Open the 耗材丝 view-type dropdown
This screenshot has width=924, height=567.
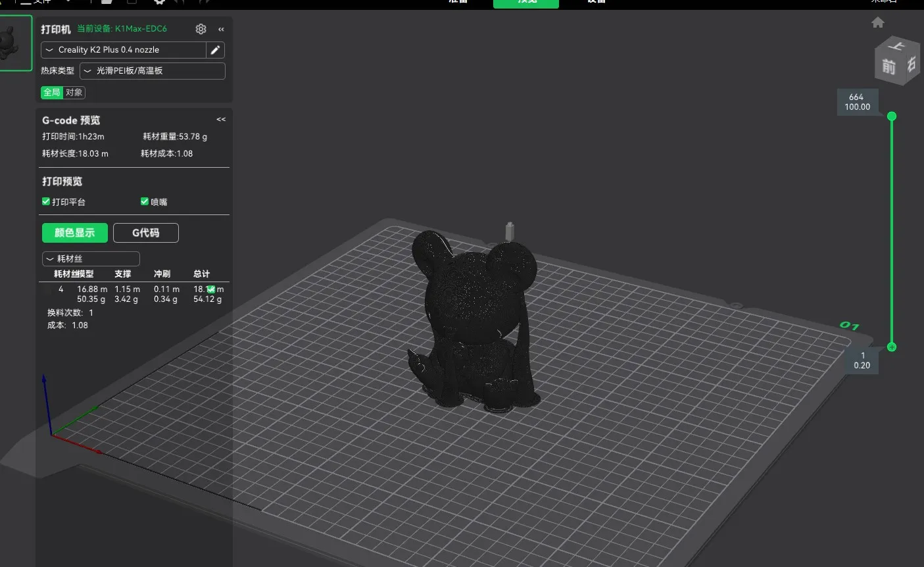91,259
